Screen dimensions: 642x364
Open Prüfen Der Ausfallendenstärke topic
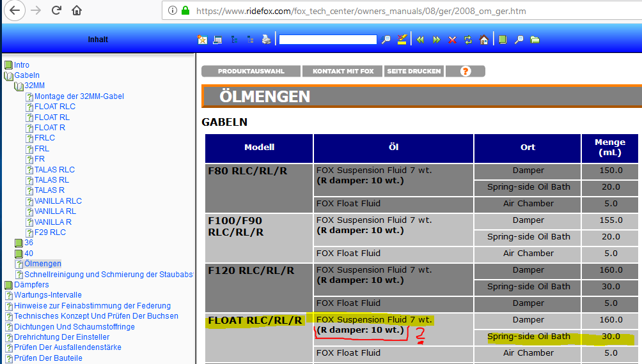[x=68, y=347]
